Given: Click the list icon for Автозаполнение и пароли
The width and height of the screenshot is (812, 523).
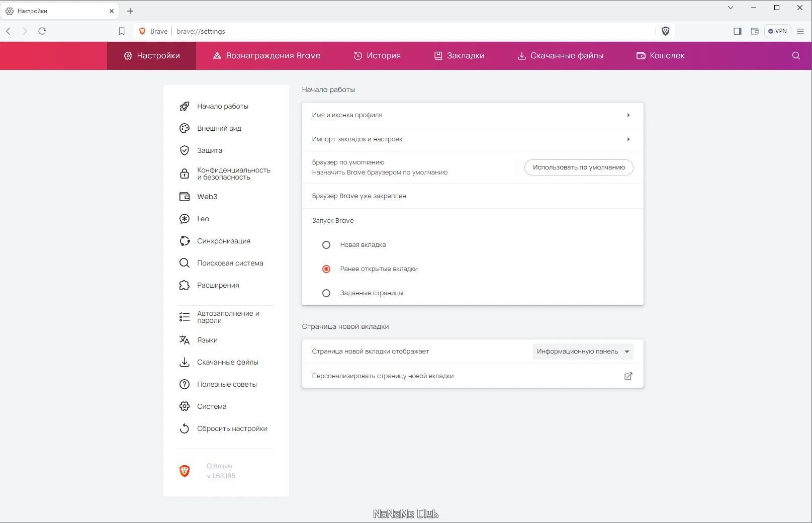Looking at the screenshot, I should pyautogui.click(x=185, y=317).
